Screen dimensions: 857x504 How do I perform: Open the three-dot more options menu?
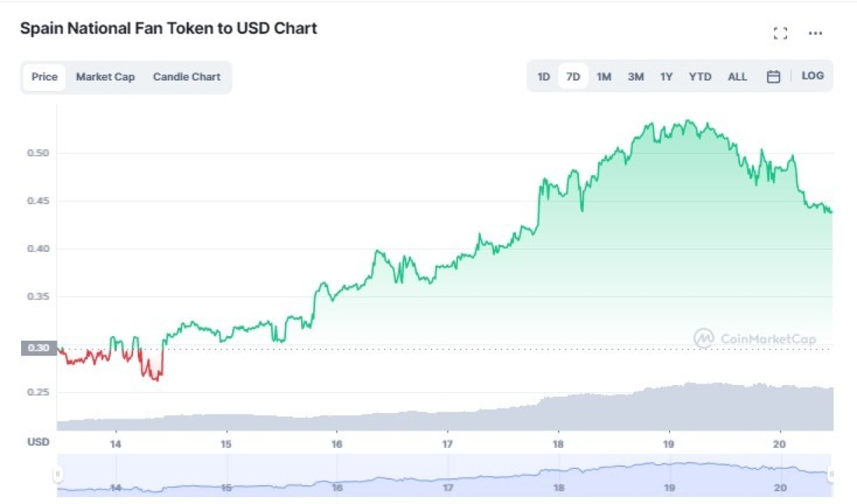[815, 33]
